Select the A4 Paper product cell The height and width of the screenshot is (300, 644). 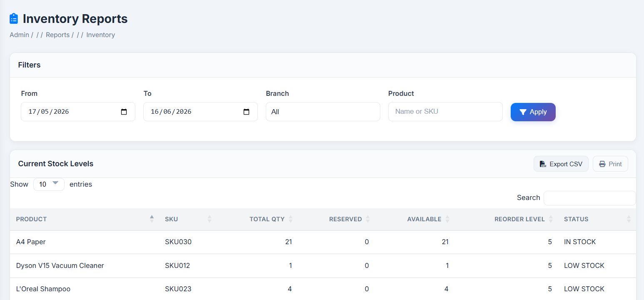pos(31,242)
